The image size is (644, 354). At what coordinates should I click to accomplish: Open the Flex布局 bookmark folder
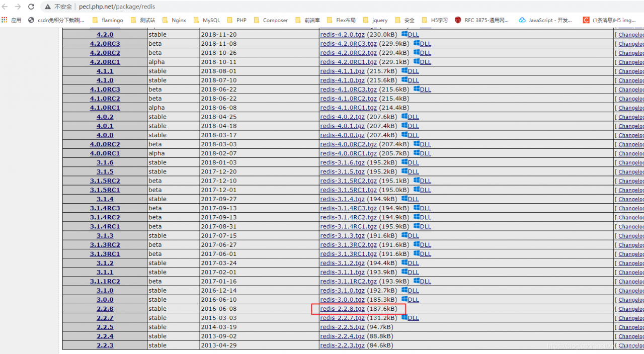pyautogui.click(x=341, y=20)
